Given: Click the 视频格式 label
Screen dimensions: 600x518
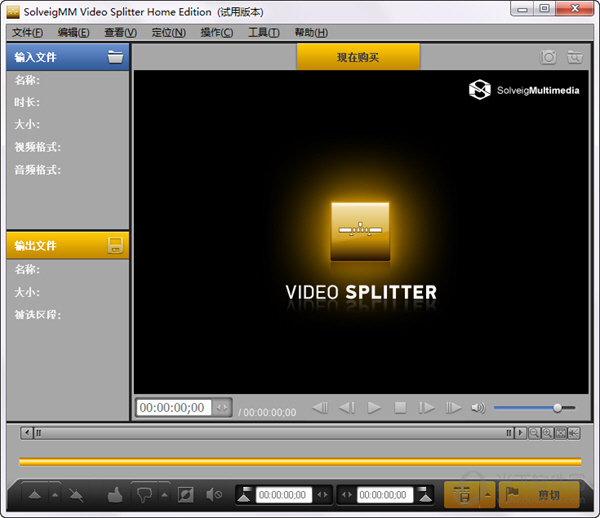Looking at the screenshot, I should click(38, 147).
